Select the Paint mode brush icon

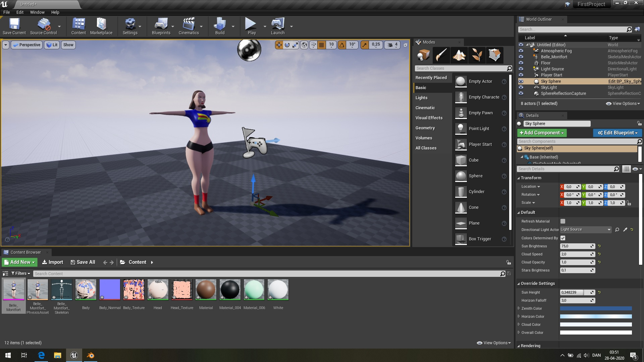pyautogui.click(x=441, y=55)
